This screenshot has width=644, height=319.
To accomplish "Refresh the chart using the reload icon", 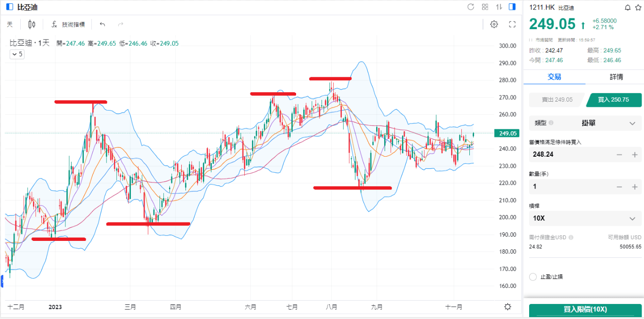I will [x=471, y=7].
